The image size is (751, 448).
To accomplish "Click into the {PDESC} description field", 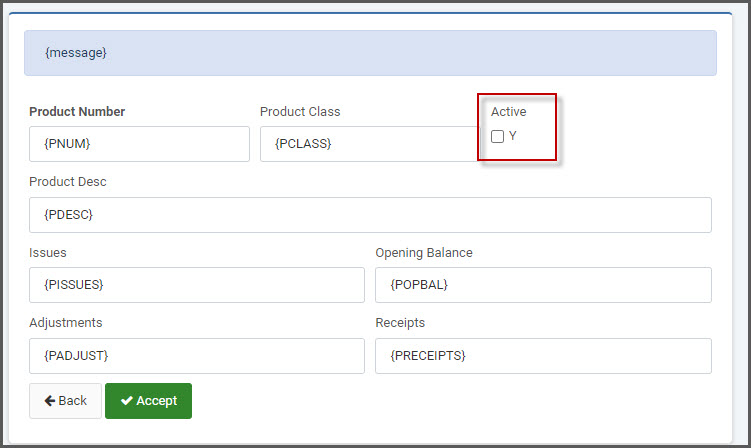I will [x=370, y=215].
